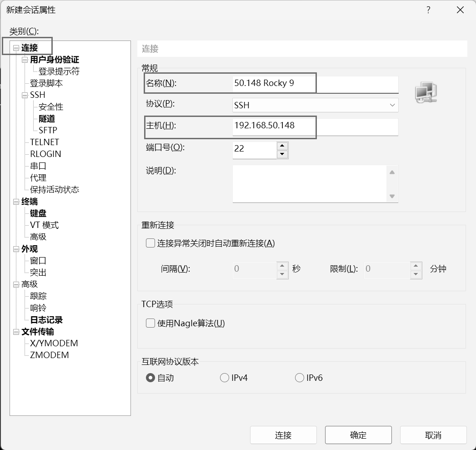Decrease port number with down arrow
The height and width of the screenshot is (450, 476).
[x=282, y=154]
